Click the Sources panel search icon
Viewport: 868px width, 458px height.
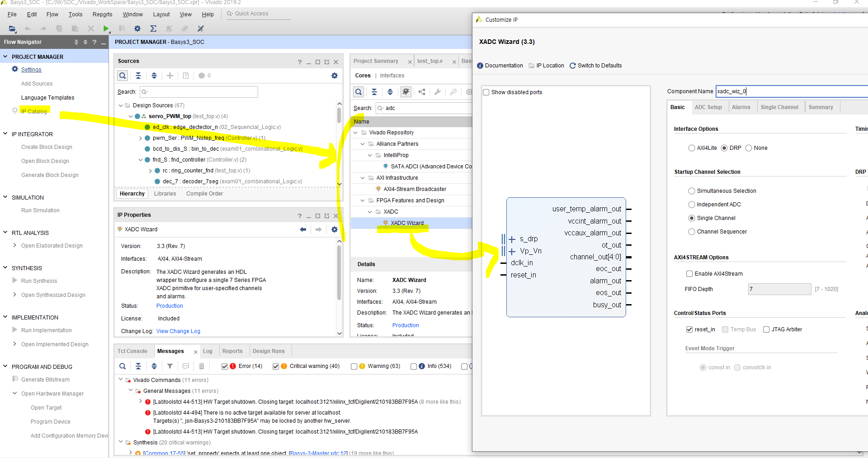click(x=123, y=76)
